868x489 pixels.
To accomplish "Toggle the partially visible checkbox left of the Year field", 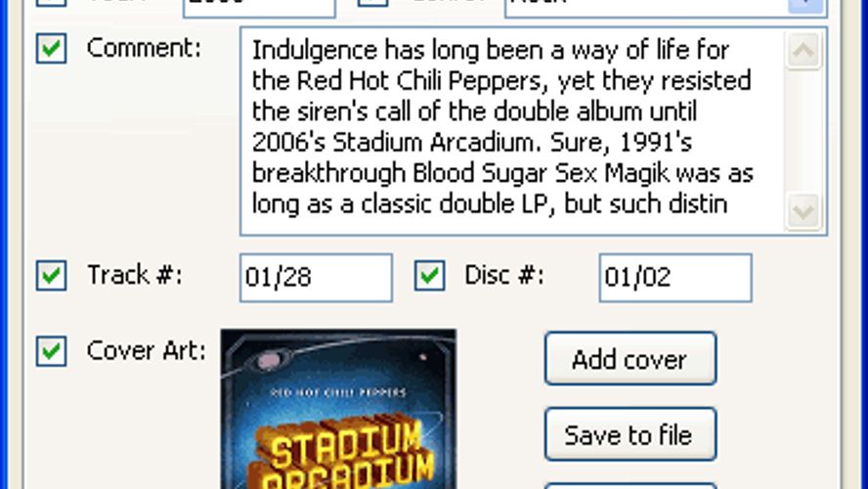I will (x=52, y=3).
